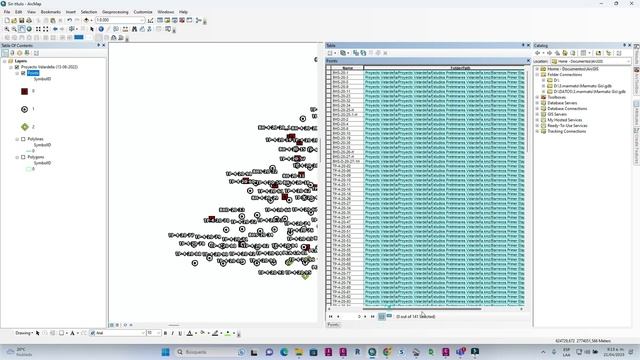Toggle Points layer visibility checkbox
640x360 pixels.
[x=23, y=73]
